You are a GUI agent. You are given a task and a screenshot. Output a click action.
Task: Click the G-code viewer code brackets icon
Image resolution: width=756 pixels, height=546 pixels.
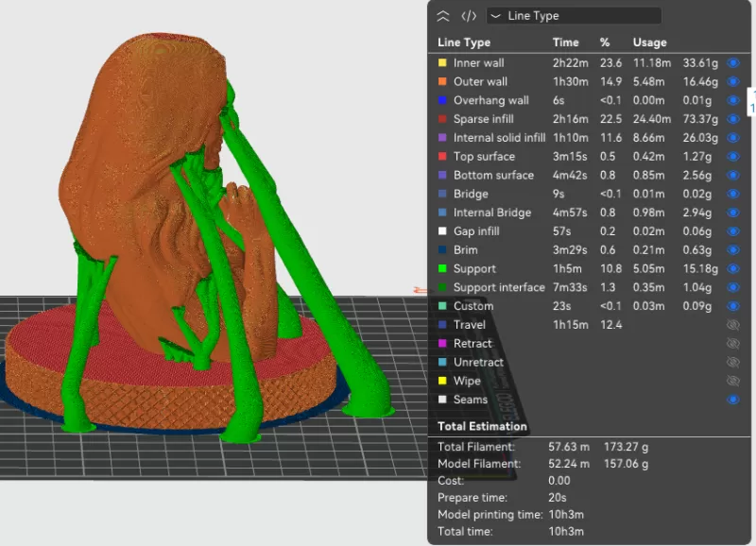tap(468, 16)
